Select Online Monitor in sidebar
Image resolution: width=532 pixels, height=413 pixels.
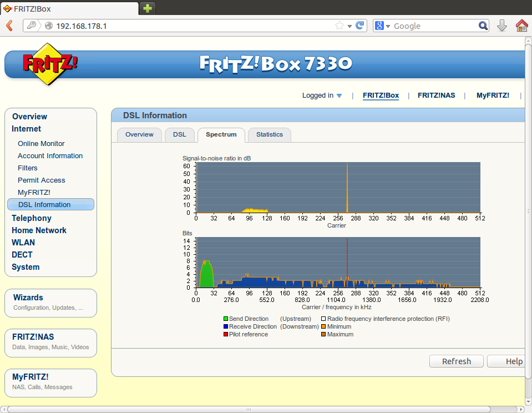(x=41, y=143)
